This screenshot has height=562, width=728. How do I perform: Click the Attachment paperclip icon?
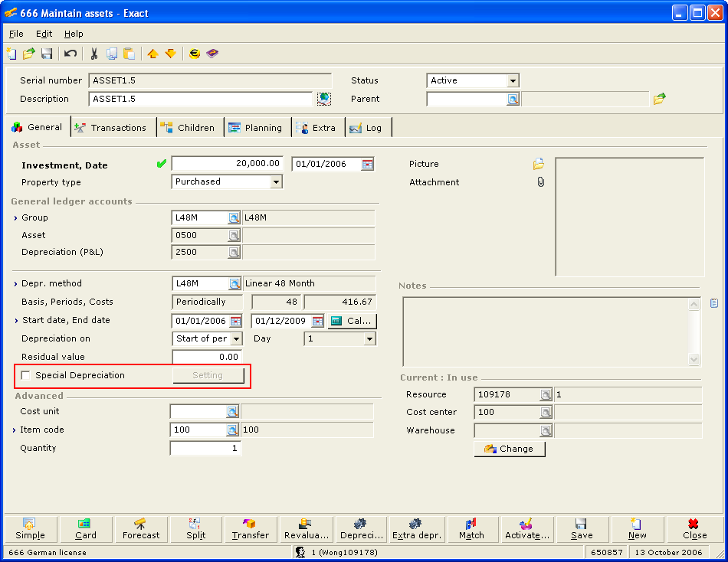tap(540, 182)
